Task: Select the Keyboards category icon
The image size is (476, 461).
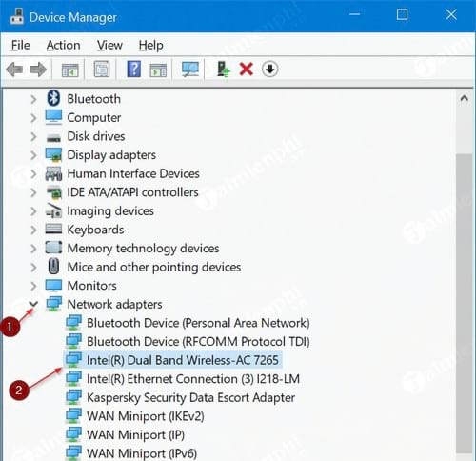Action: [53, 229]
